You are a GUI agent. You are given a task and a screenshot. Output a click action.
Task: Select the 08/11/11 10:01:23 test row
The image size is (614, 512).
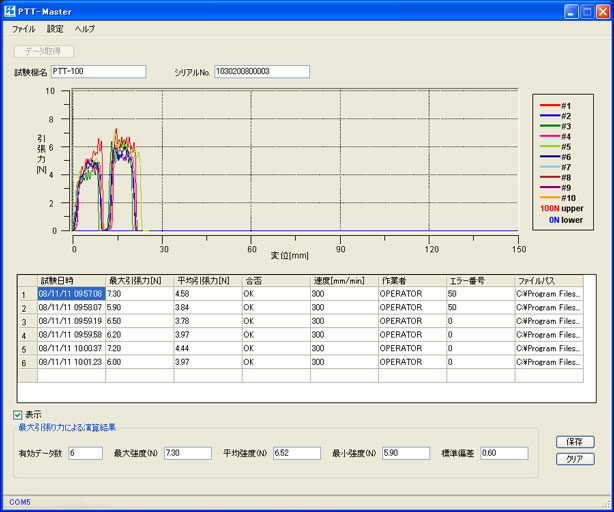[x=70, y=362]
